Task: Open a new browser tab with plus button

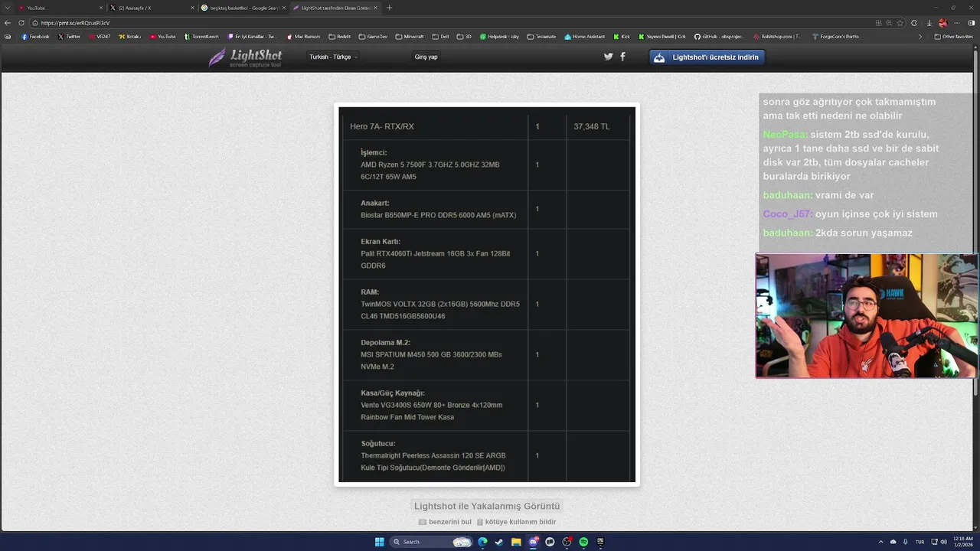Action: 389,8
